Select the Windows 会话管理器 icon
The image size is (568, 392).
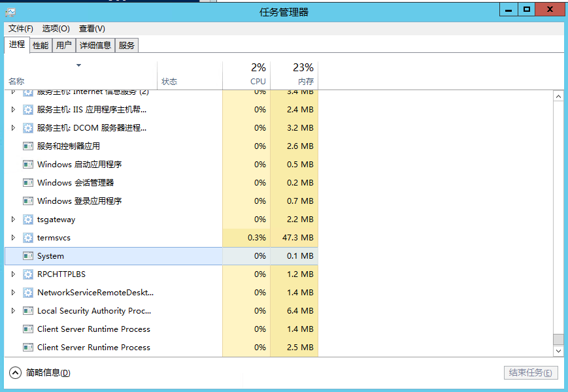click(x=27, y=182)
